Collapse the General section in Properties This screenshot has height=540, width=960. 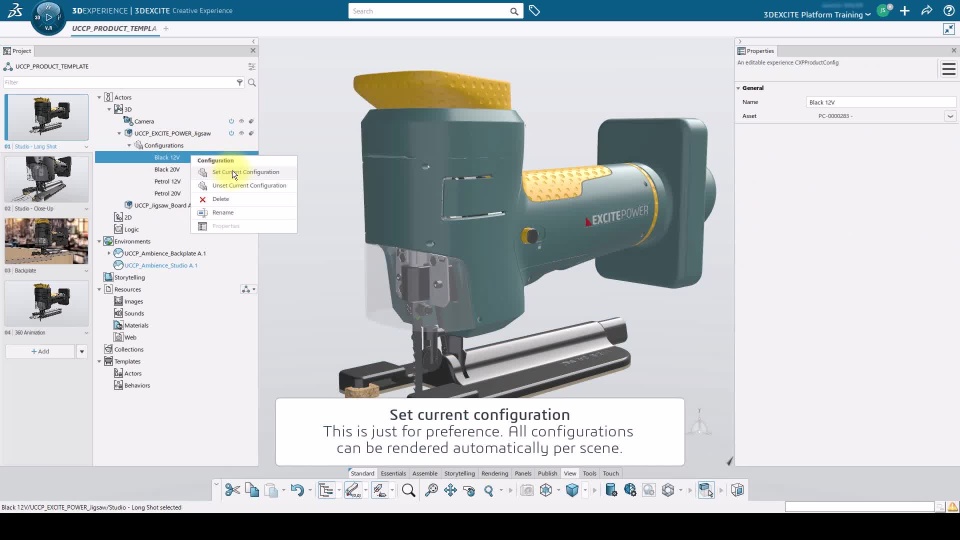coord(738,88)
